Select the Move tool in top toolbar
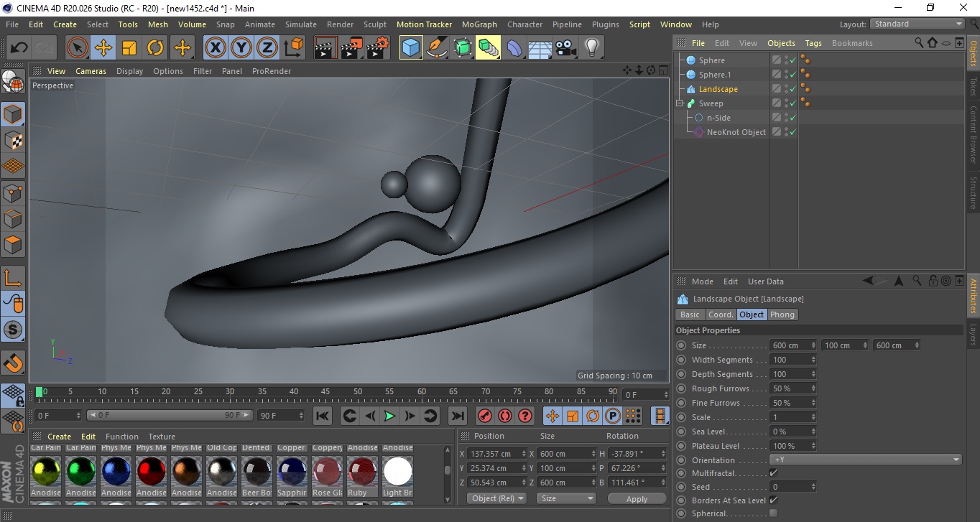 (x=103, y=48)
